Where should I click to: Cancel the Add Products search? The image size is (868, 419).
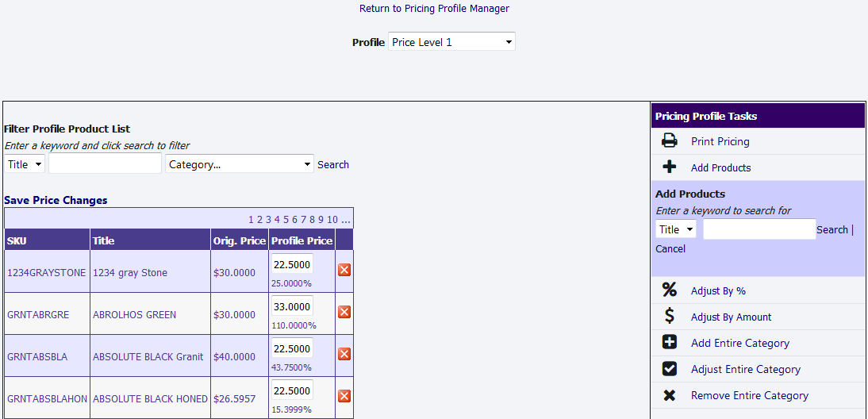(670, 249)
